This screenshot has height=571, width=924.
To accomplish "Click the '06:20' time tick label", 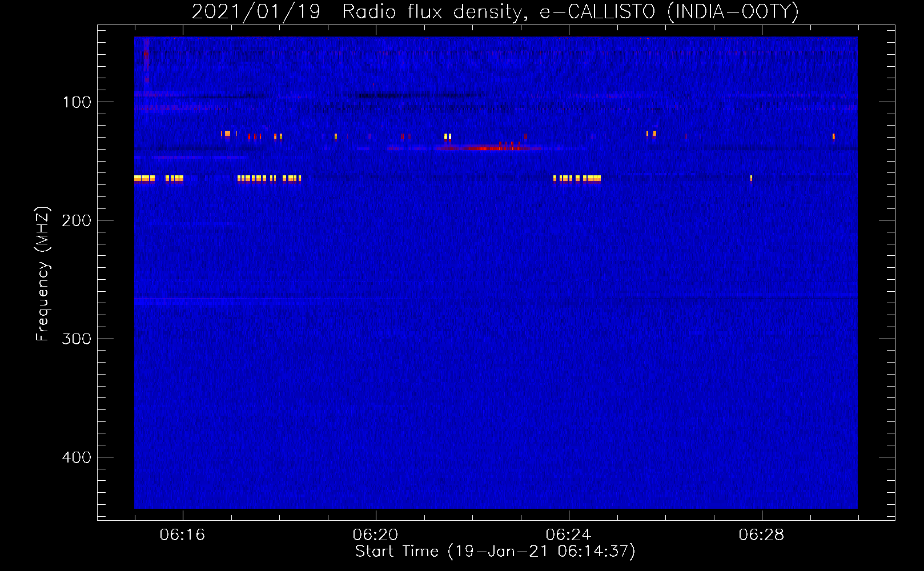I will pyautogui.click(x=375, y=534).
